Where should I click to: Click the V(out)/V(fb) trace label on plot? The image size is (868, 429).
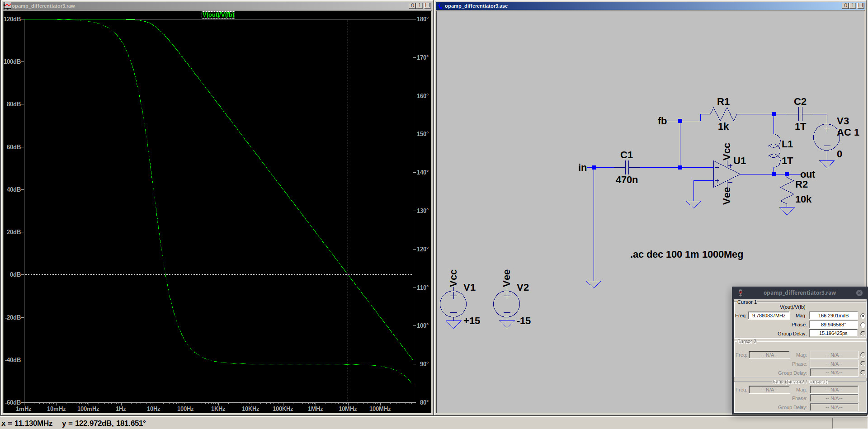218,14
